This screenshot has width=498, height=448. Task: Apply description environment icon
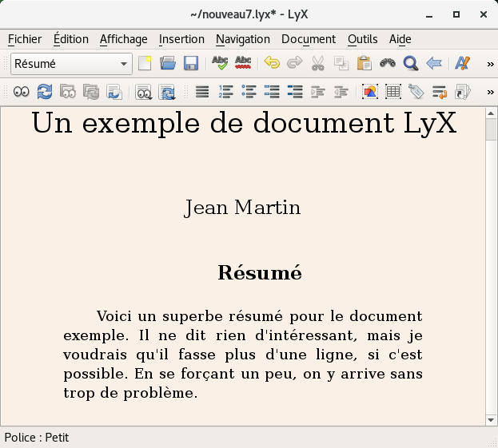click(295, 92)
